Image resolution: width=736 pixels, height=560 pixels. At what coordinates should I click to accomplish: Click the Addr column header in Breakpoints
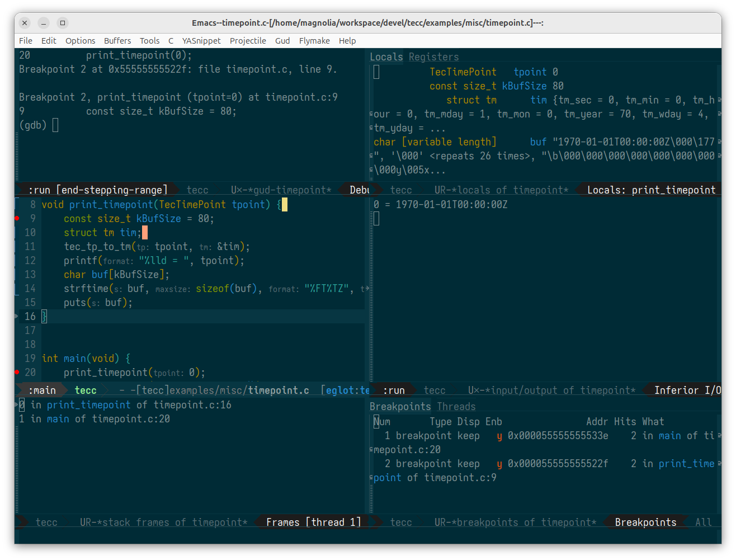click(597, 422)
